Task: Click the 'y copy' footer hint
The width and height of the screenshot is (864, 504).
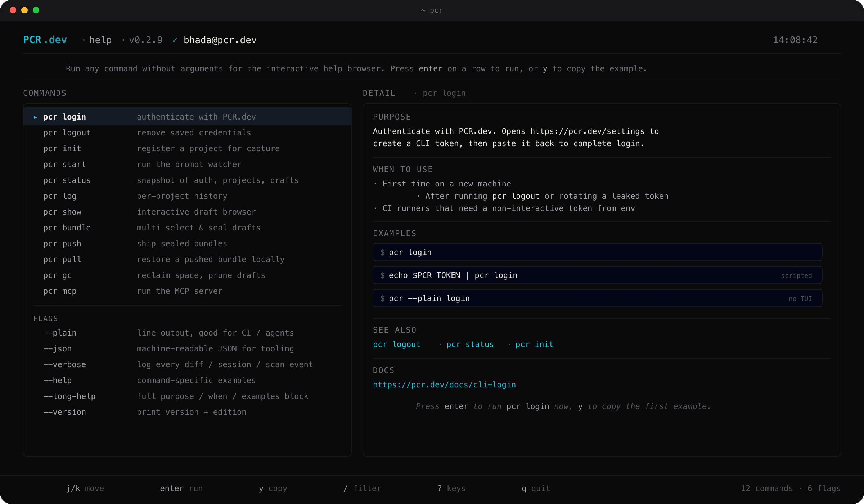Action: pos(273,488)
